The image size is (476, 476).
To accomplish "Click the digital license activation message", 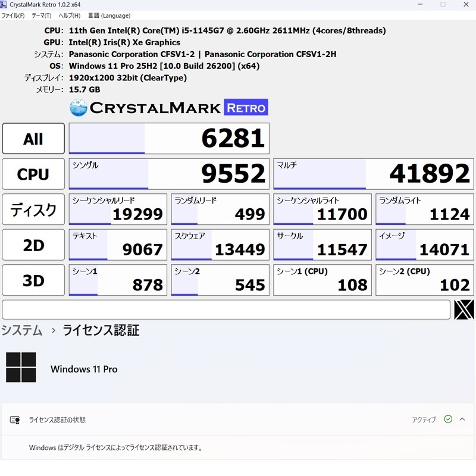I will (x=115, y=447).
